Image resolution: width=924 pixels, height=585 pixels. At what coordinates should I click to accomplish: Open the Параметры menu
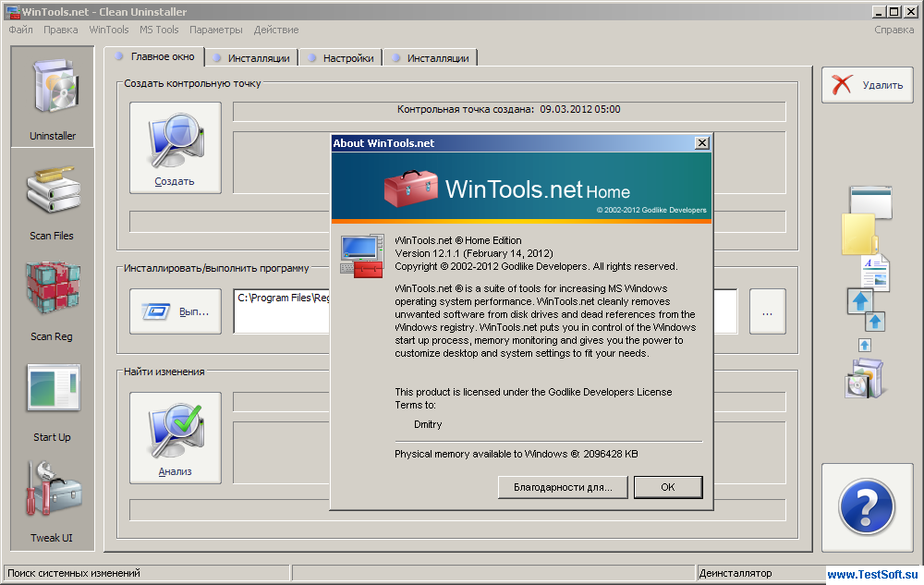[215, 30]
